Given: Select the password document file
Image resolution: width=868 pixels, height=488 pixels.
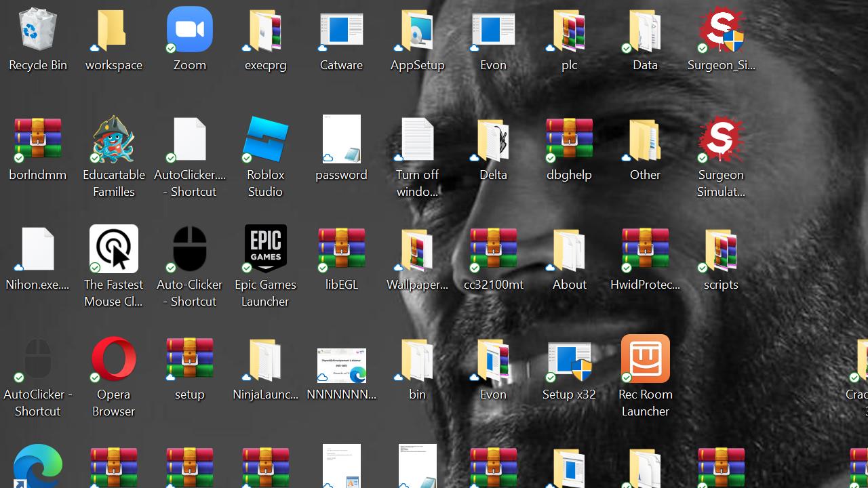Looking at the screenshot, I should pos(341,140).
